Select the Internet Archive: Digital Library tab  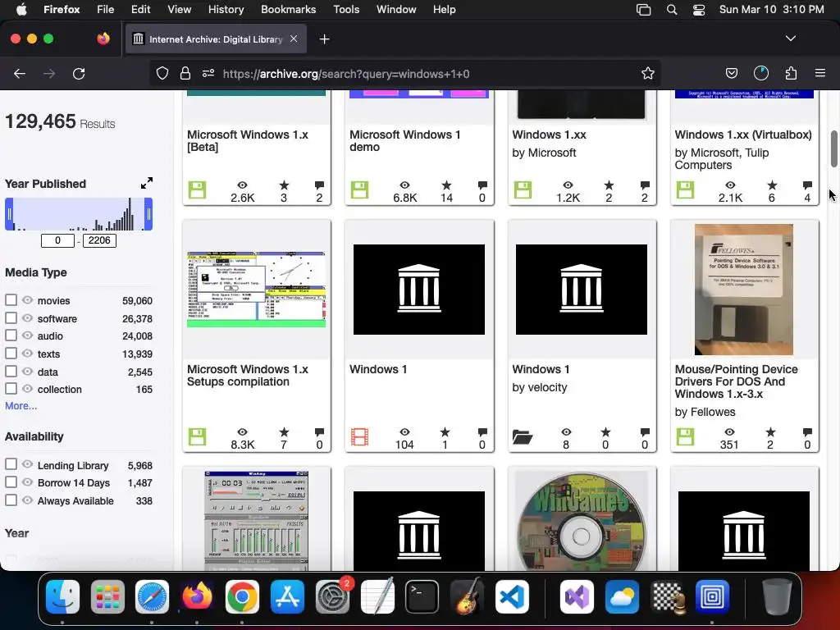click(216, 39)
